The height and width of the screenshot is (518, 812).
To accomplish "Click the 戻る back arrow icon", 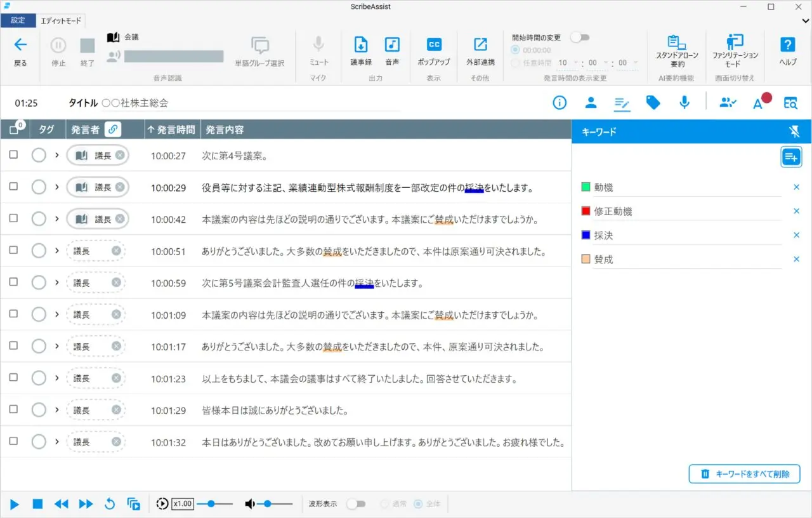I will (x=20, y=44).
